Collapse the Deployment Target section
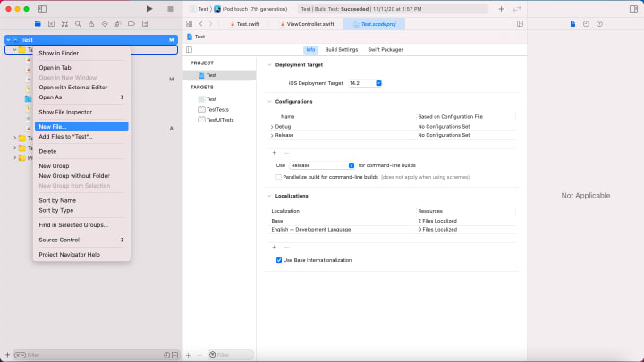 tap(269, 65)
